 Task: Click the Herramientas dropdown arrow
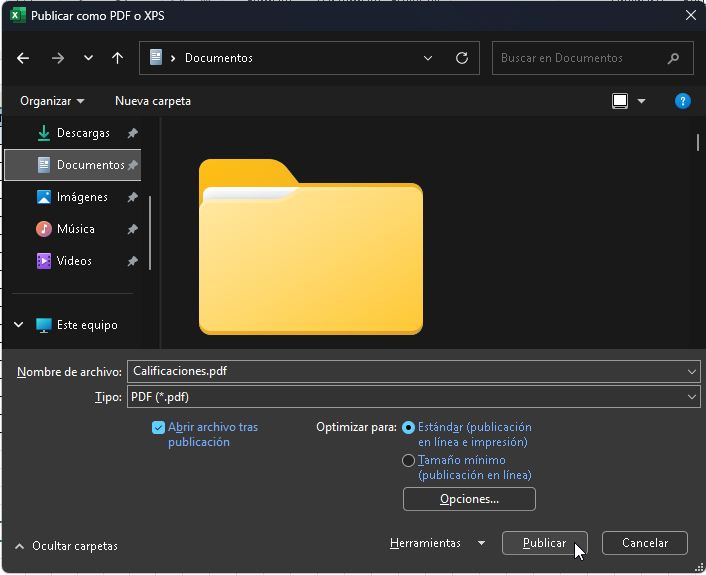tap(481, 543)
